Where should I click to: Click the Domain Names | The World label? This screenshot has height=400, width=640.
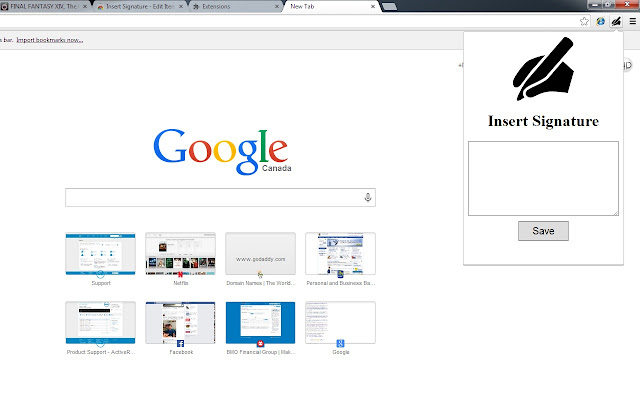260,283
